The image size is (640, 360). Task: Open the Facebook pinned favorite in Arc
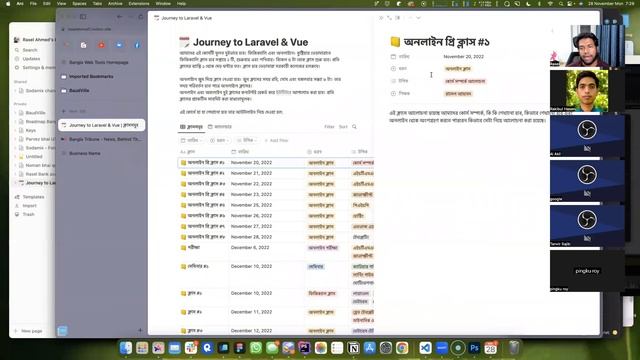(x=137, y=45)
